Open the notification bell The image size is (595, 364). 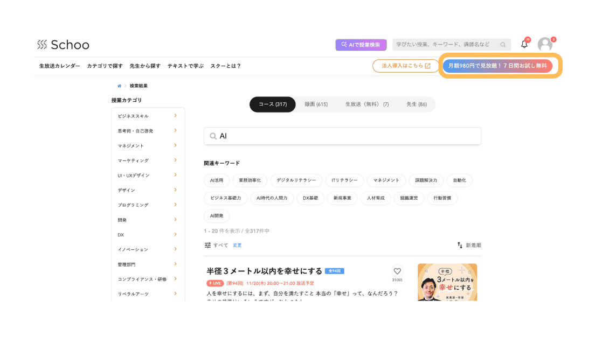pos(524,45)
